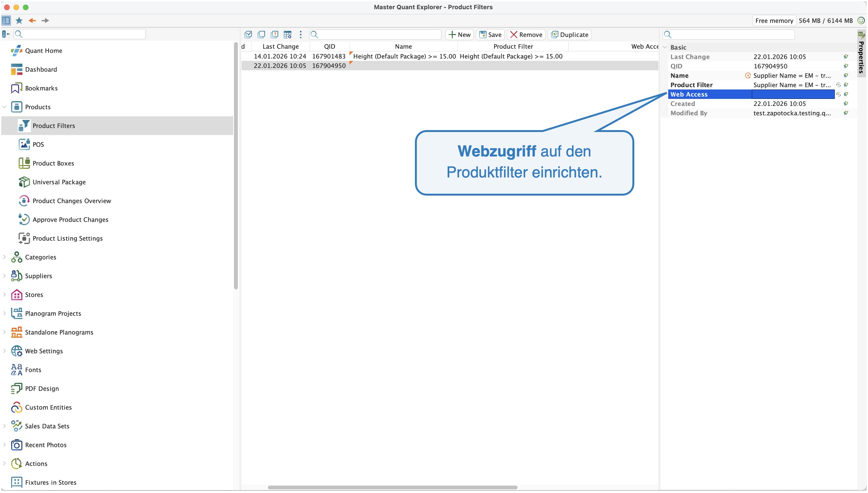Click the smiley memory status icon
Screen dimensions: 868x493
point(861,20)
